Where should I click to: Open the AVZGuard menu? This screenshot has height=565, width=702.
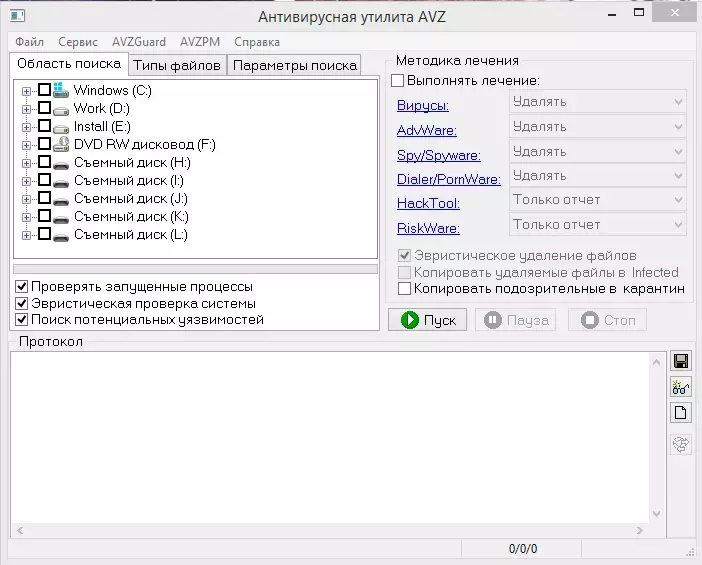(139, 42)
